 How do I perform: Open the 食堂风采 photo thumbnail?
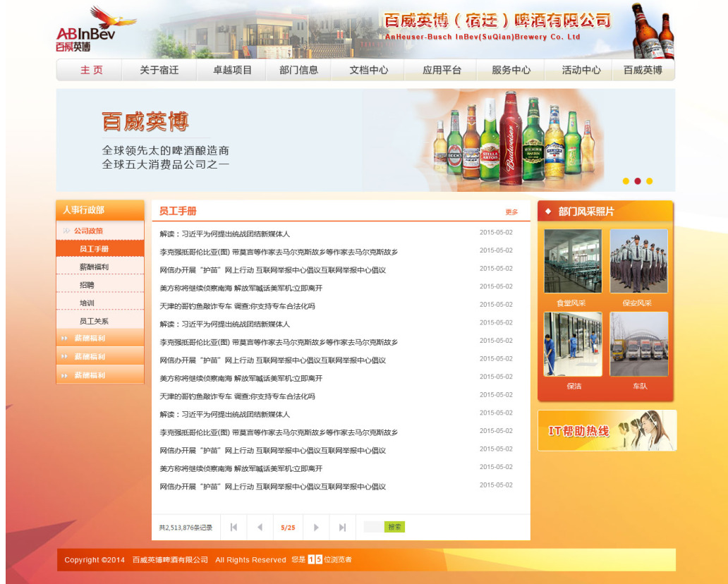click(x=573, y=261)
